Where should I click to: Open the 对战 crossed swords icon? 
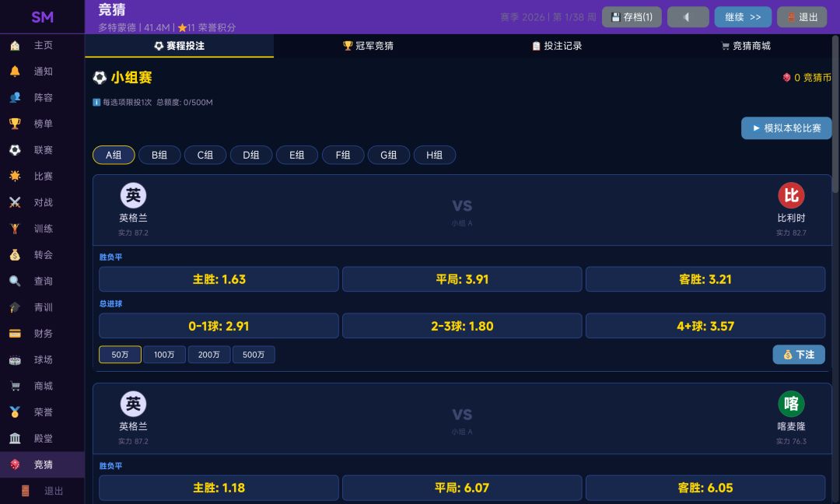[x=15, y=202]
